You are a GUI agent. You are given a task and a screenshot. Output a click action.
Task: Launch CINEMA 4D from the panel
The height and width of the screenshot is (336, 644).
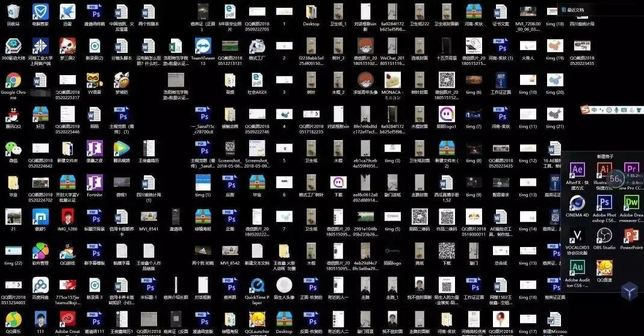pyautogui.click(x=577, y=203)
